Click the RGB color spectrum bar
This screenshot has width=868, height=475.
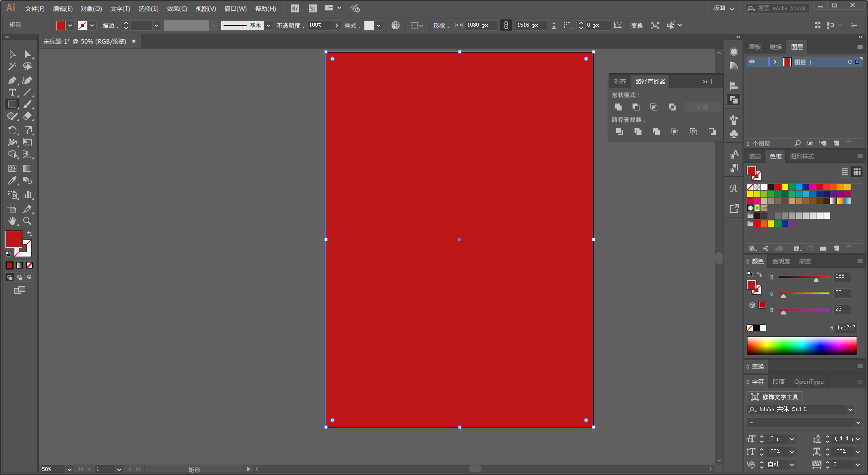pyautogui.click(x=802, y=346)
